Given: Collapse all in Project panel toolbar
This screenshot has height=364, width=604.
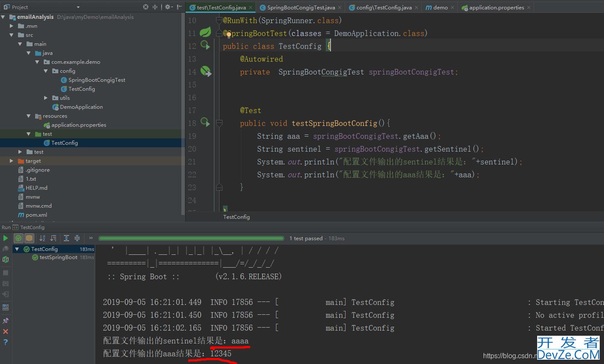Looking at the screenshot, I should (155, 7).
